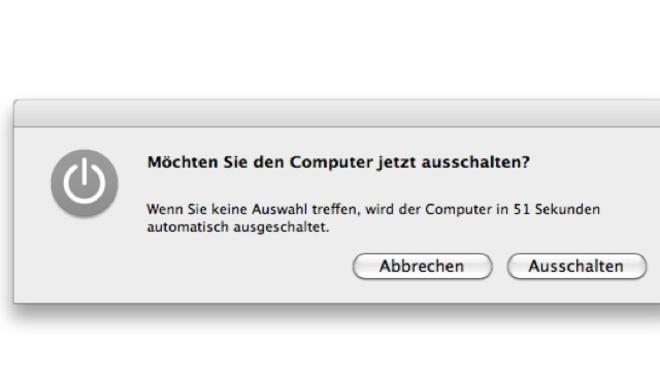
Task: Click the dialog's left edge beside power icon
Action: point(14,183)
